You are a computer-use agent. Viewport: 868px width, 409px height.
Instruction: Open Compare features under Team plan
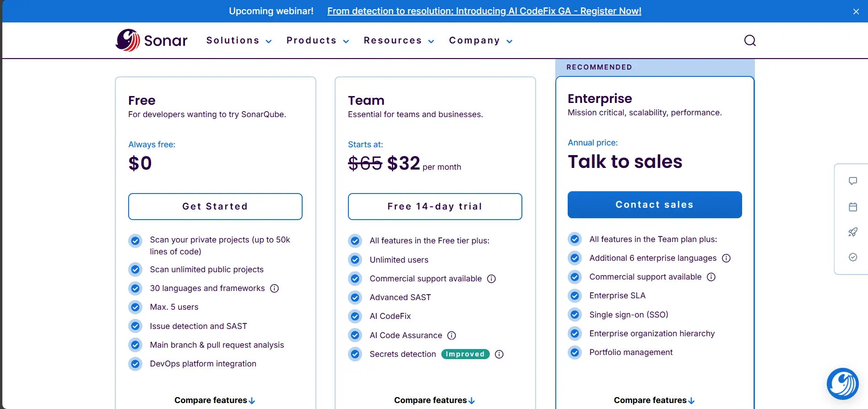pyautogui.click(x=434, y=400)
